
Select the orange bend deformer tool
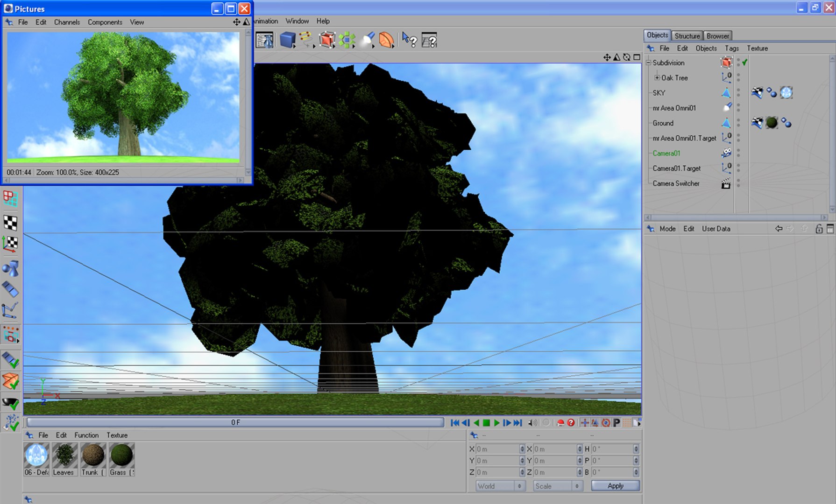click(x=387, y=40)
